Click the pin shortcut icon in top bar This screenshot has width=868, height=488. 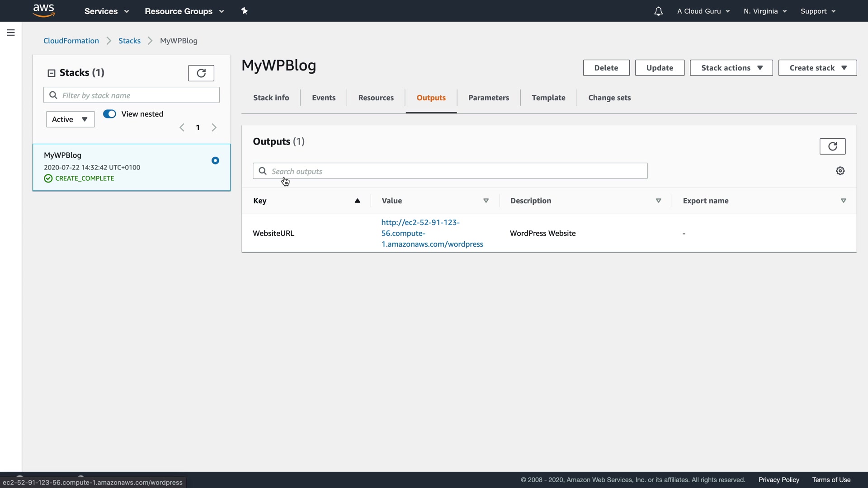pos(245,11)
